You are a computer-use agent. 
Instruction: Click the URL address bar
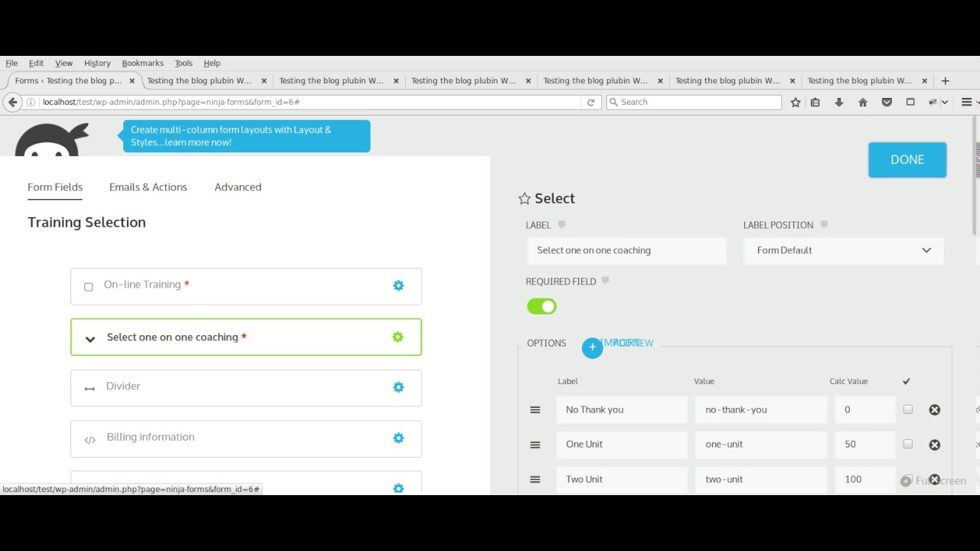[x=310, y=102]
